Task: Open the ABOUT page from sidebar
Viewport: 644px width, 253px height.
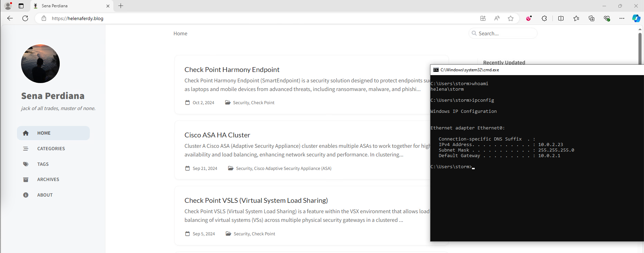Action: [x=45, y=195]
